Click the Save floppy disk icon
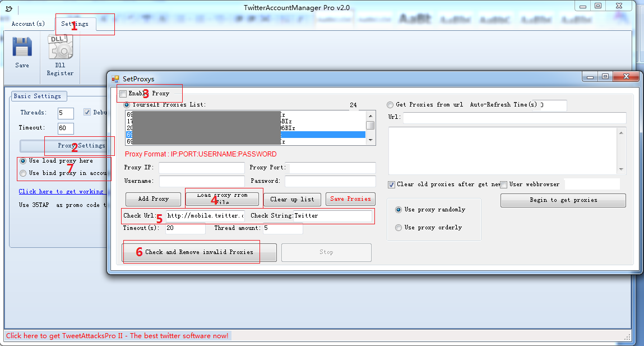This screenshot has width=644, height=346. pos(22,47)
